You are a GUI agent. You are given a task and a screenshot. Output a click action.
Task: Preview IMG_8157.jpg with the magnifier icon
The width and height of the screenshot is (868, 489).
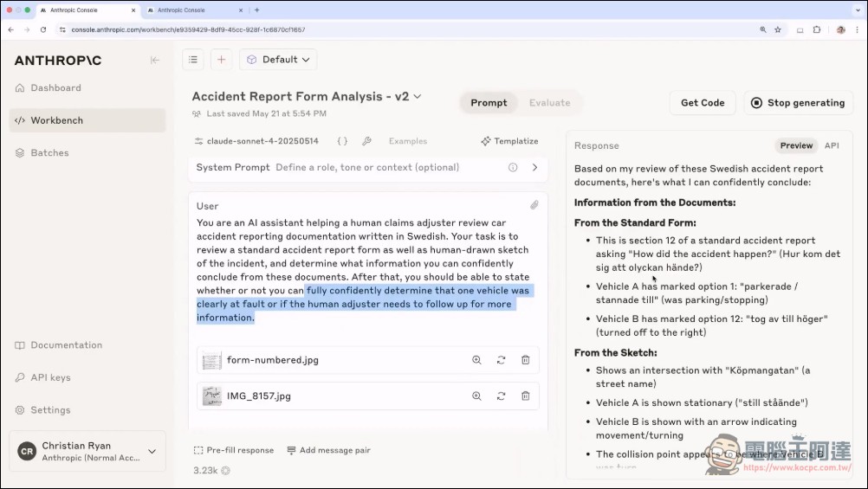coord(476,396)
